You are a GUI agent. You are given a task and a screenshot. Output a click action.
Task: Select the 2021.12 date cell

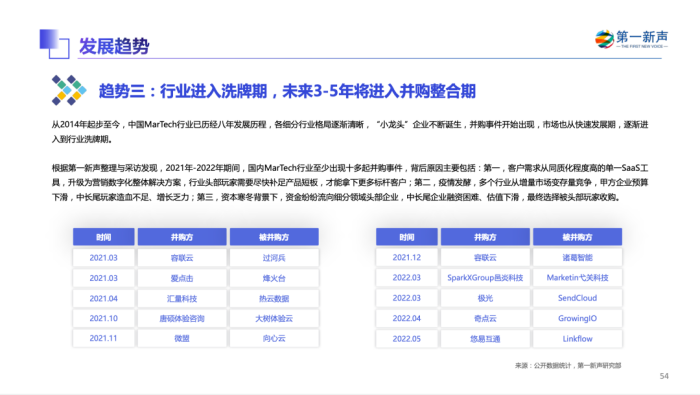tap(407, 258)
